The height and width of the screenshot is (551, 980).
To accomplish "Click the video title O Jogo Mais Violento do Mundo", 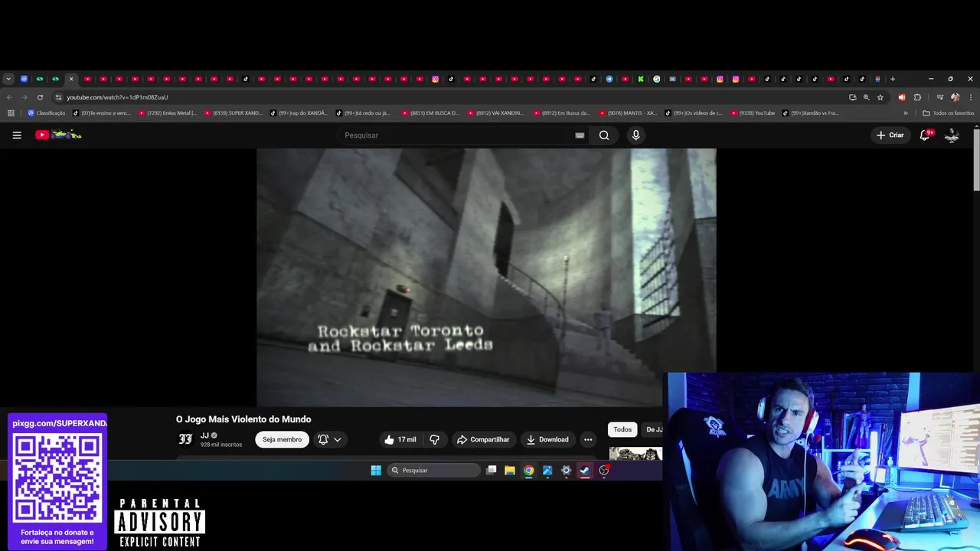I will (243, 419).
